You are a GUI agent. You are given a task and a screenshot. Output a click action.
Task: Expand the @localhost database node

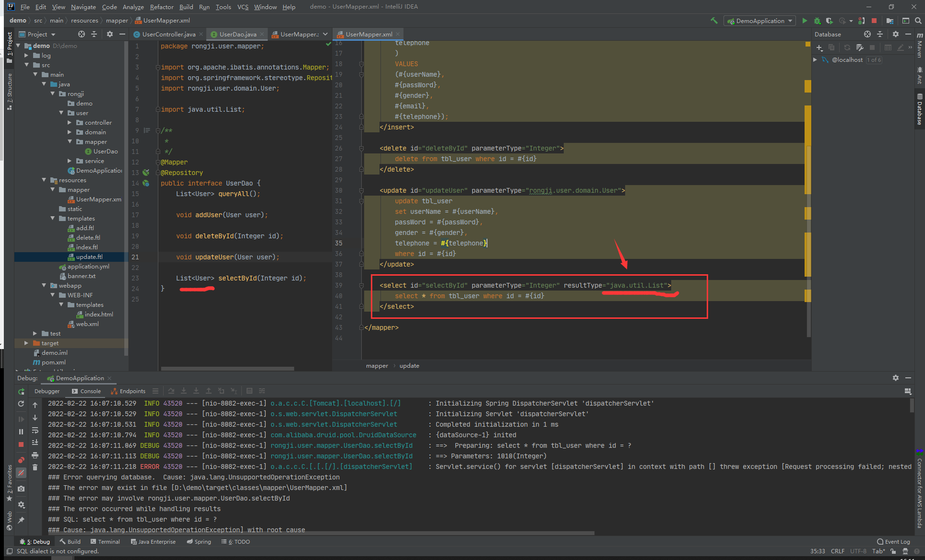tap(815, 60)
